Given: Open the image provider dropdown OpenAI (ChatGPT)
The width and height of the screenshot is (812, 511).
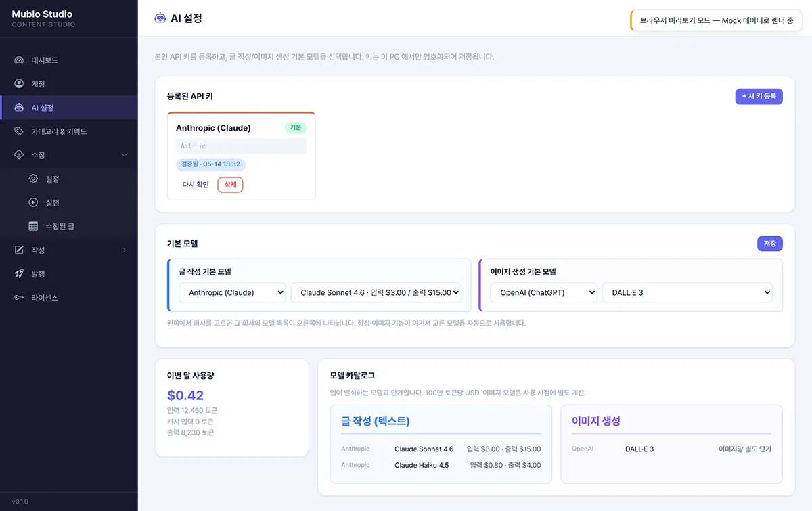Looking at the screenshot, I should 544,292.
